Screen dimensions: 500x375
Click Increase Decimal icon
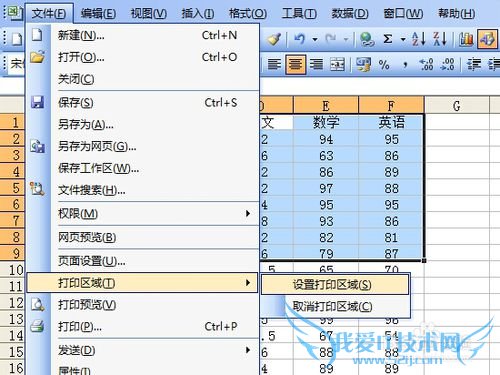tap(426, 64)
